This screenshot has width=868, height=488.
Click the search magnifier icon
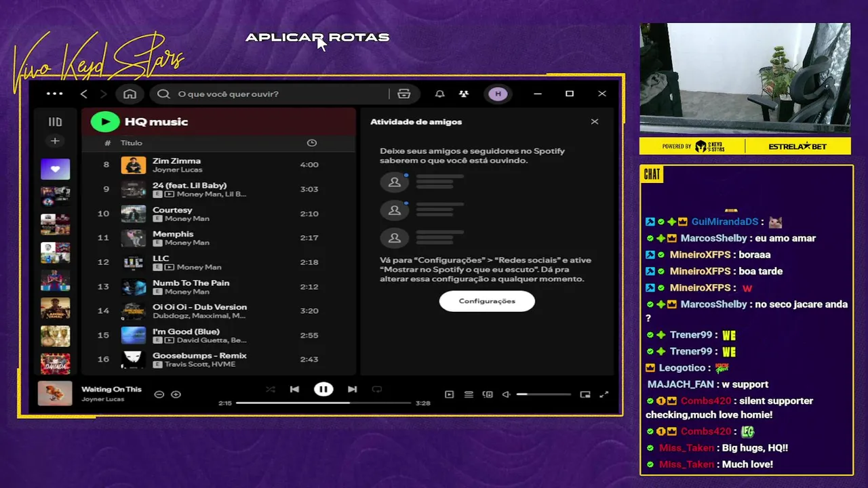tap(163, 94)
